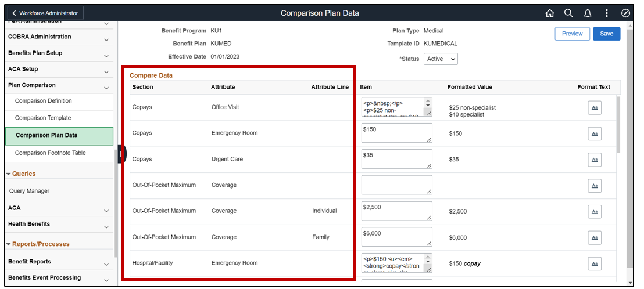
Task: Open the search magnifier icon
Action: point(568,13)
